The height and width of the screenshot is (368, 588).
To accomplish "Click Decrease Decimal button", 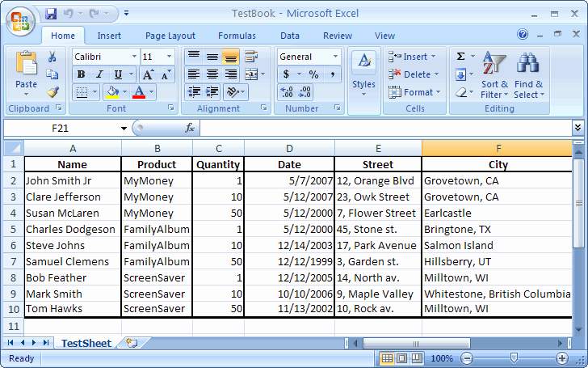I will tap(304, 92).
